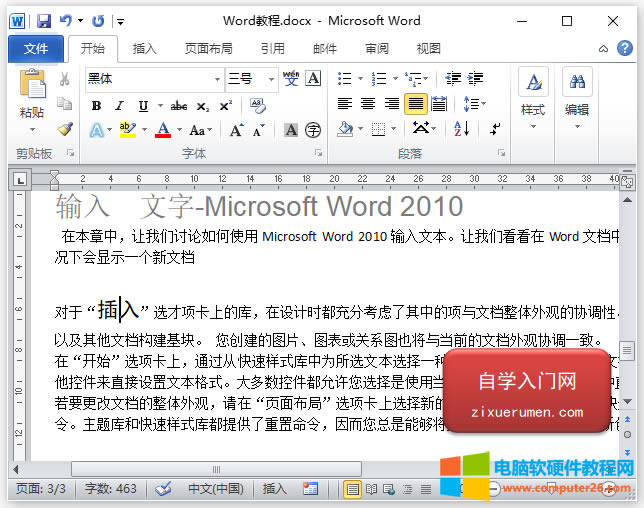Click the paragraph shading paint bucket
The height and width of the screenshot is (508, 644).
[345, 129]
